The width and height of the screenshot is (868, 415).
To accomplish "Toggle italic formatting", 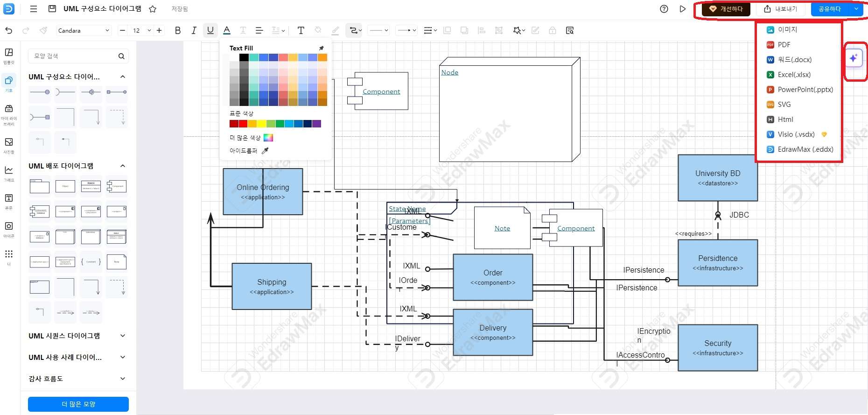I will [194, 30].
